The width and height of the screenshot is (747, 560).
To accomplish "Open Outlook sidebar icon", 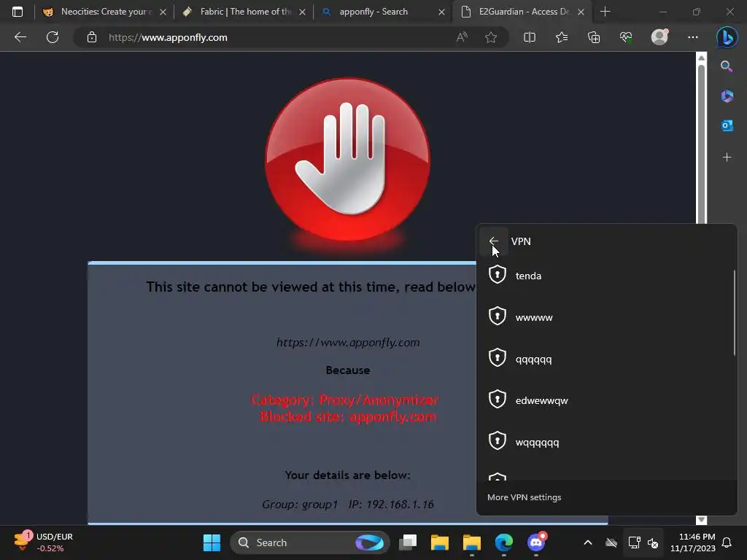I will tap(727, 125).
